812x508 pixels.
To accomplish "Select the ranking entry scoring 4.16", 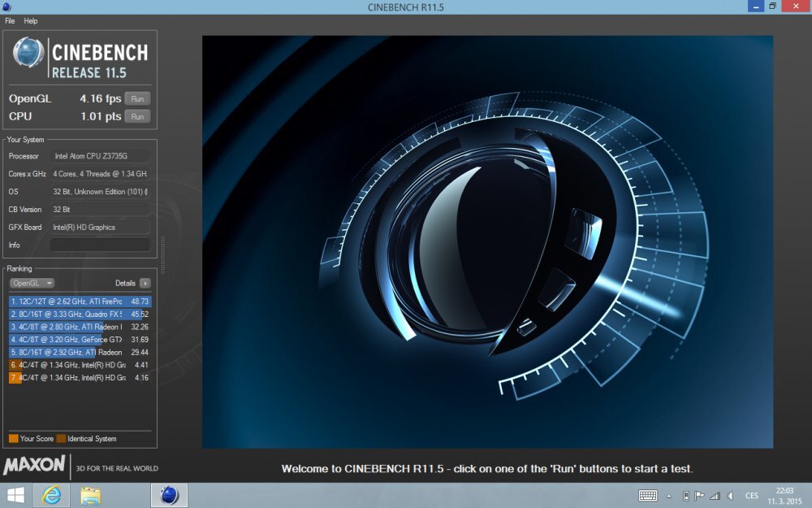I will pos(80,378).
